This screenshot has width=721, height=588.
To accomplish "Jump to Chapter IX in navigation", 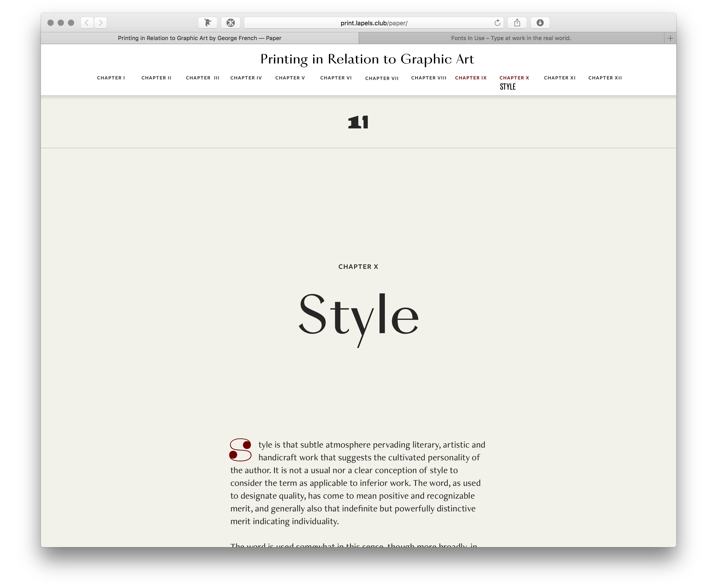I will tap(471, 78).
